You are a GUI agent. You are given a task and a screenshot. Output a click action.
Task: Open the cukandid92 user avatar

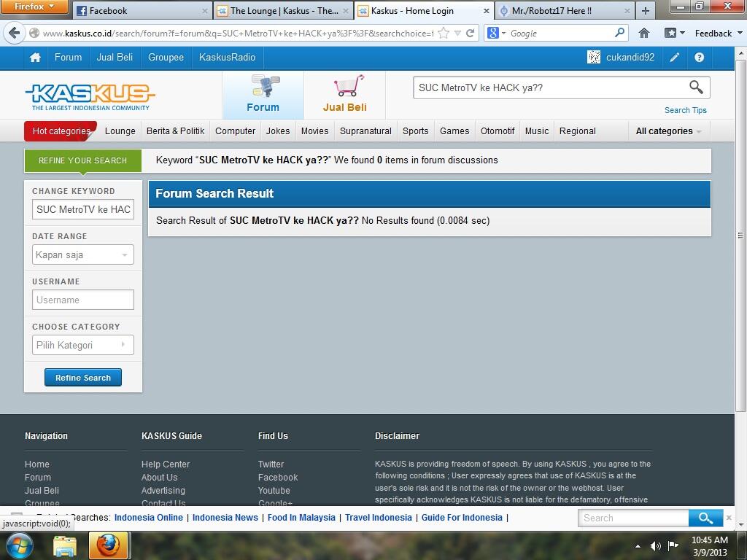(594, 57)
